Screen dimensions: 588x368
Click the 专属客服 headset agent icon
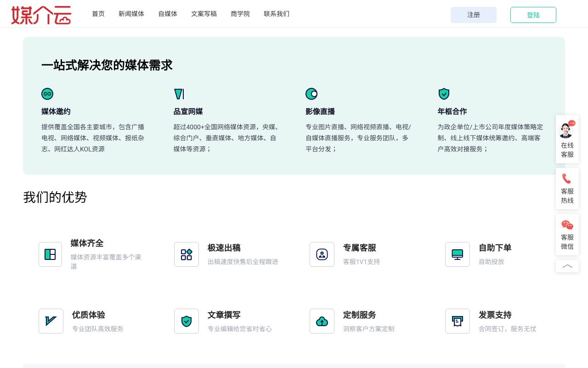point(322,254)
